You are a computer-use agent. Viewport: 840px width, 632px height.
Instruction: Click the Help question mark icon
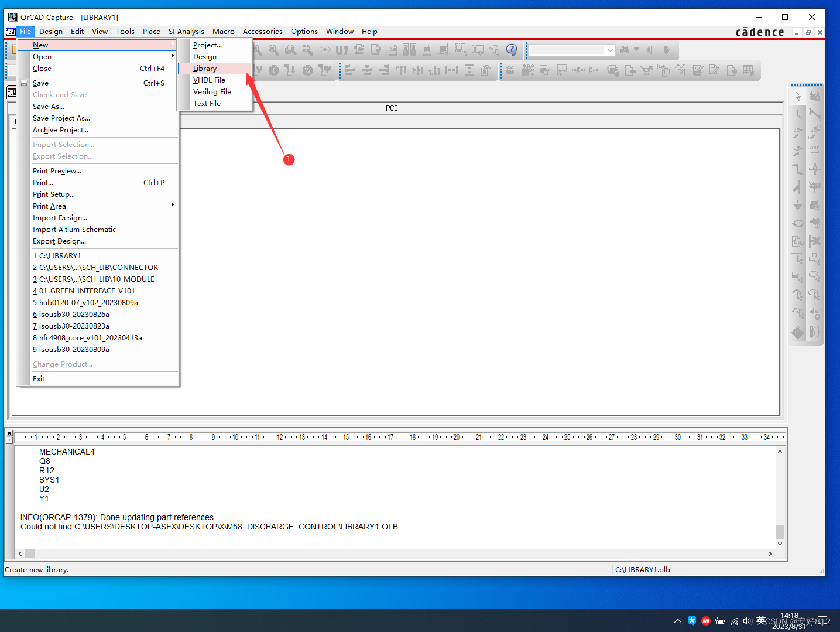pyautogui.click(x=512, y=50)
